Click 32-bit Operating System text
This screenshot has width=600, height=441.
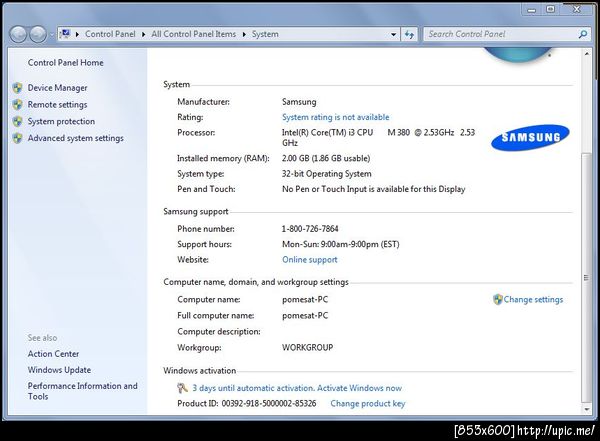click(x=327, y=173)
